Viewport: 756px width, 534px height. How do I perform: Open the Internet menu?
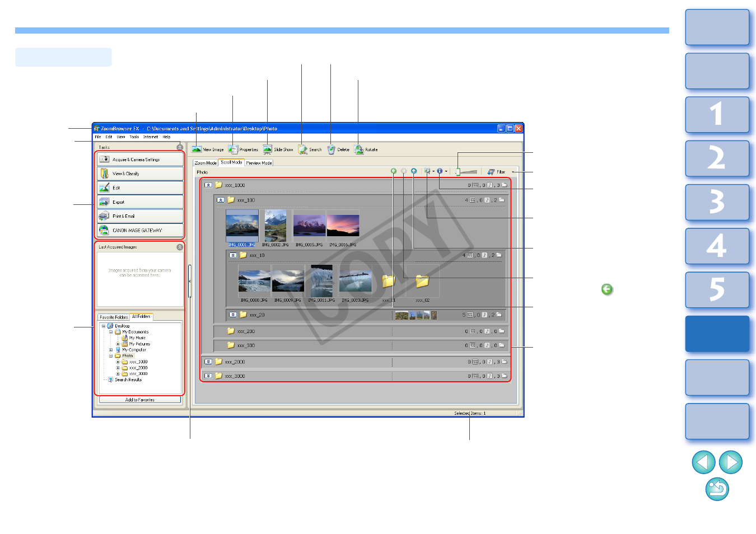point(151,137)
